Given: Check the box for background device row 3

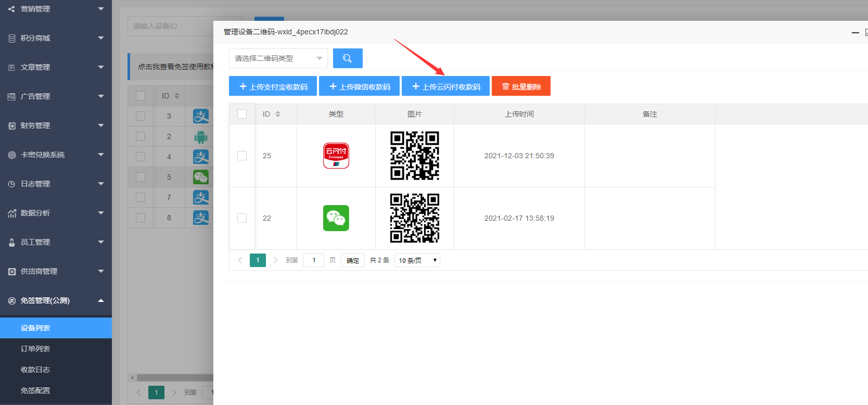Looking at the screenshot, I should pos(141,116).
